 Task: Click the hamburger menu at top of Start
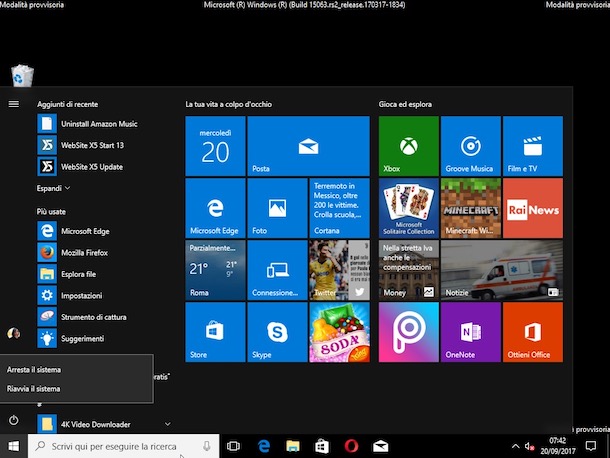[14, 104]
